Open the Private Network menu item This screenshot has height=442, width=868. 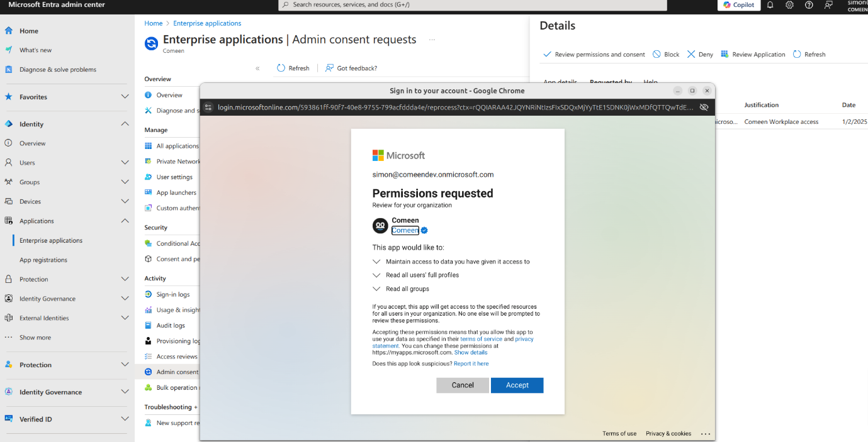(172, 162)
